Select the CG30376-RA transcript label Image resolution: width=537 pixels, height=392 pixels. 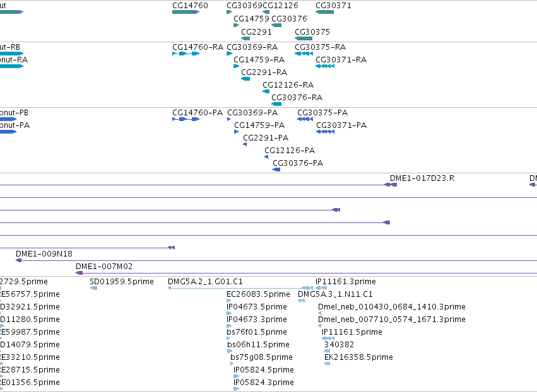pyautogui.click(x=297, y=98)
